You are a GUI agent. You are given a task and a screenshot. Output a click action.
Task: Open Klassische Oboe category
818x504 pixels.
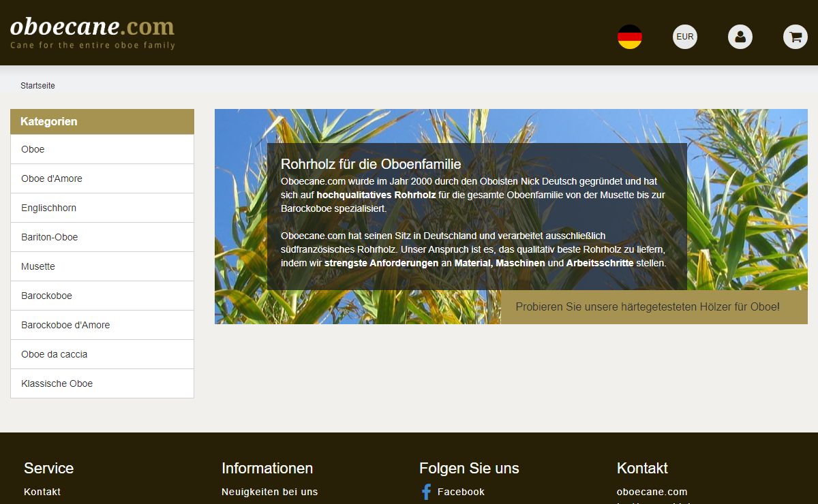(102, 383)
